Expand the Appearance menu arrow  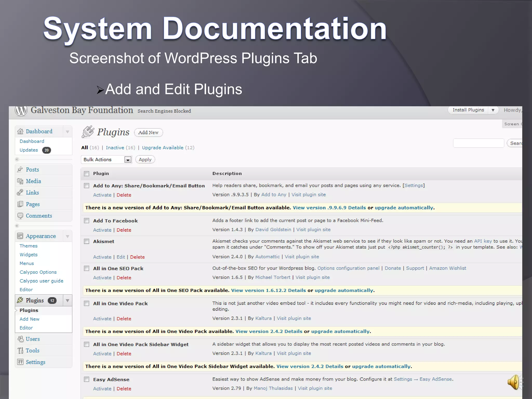[x=68, y=236]
